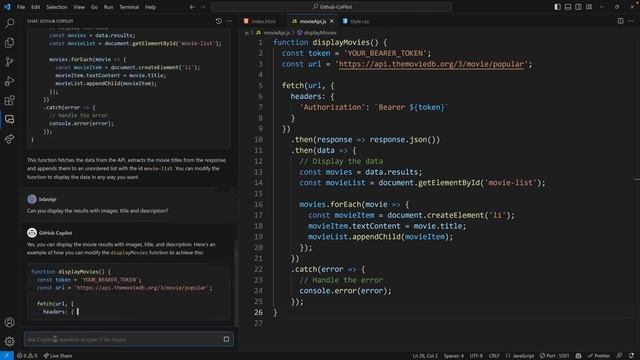Click the feedback icon in status bar

(619, 356)
